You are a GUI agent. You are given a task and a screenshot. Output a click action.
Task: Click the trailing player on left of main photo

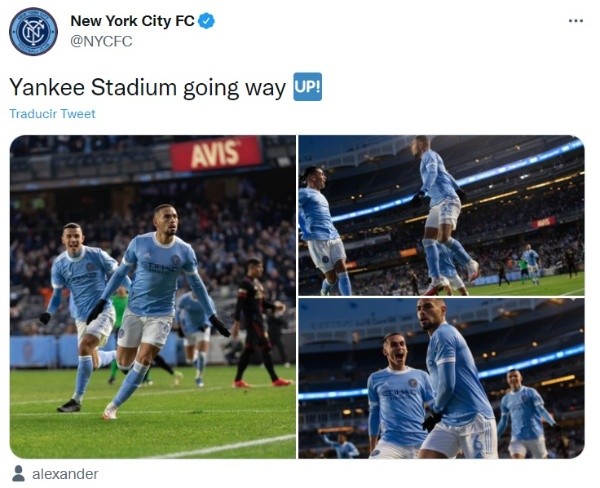(82, 314)
